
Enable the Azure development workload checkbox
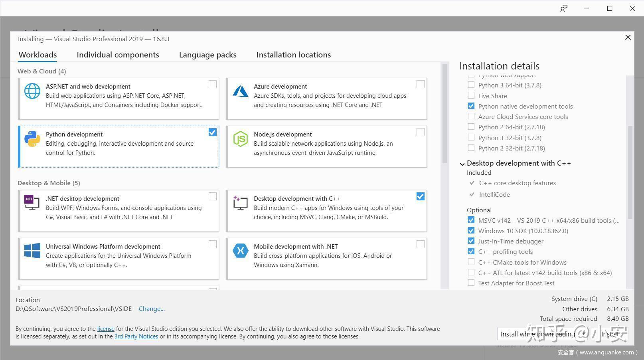tap(421, 84)
